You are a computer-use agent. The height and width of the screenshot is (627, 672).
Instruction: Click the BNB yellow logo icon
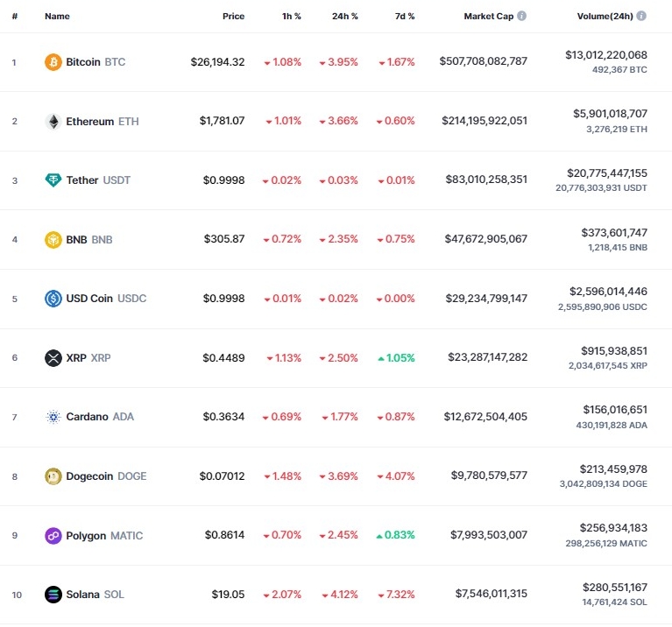[53, 240]
